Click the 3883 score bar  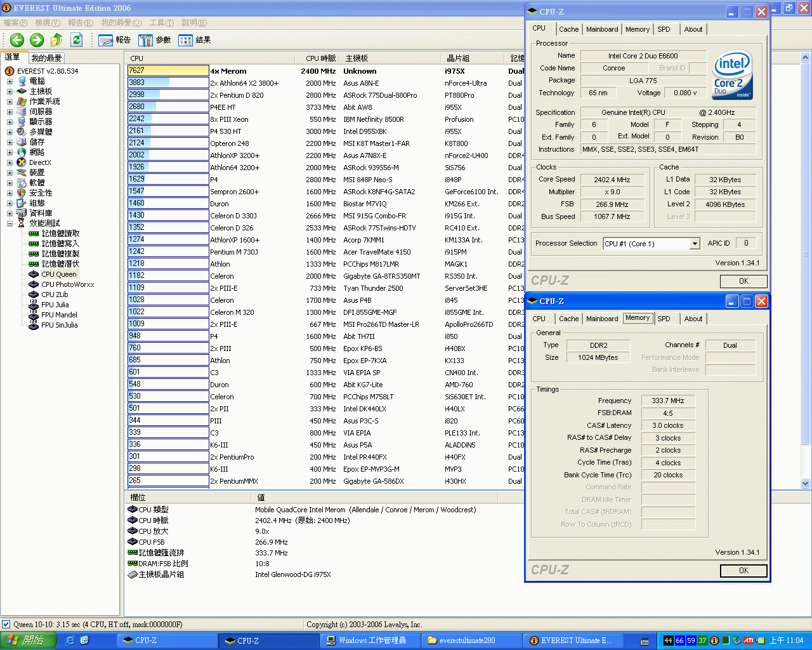[x=168, y=83]
